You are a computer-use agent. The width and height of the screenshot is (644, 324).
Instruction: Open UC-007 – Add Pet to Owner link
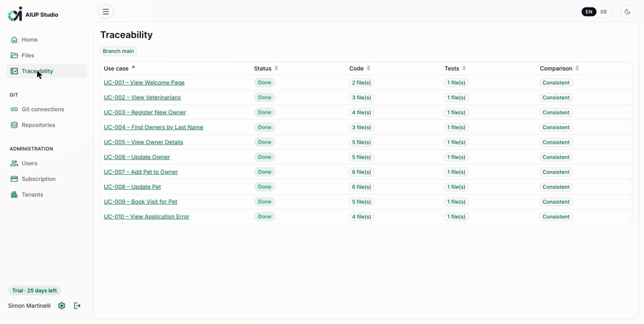pos(141,171)
